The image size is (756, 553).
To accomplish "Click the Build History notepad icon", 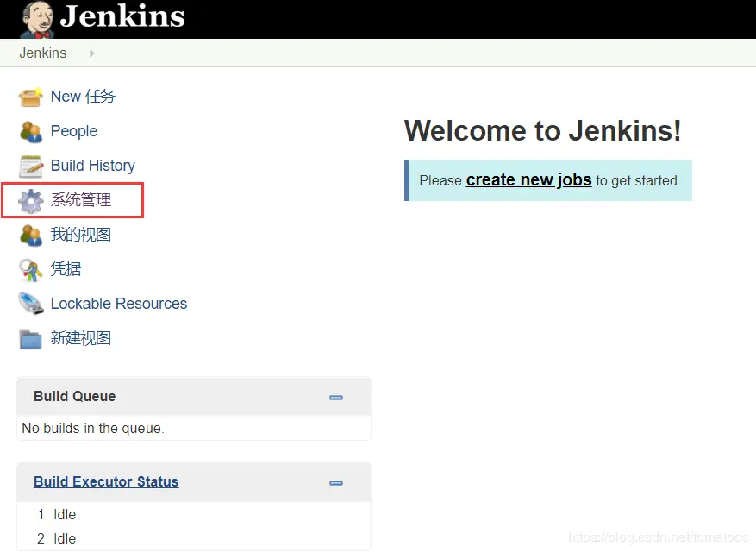I will pyautogui.click(x=31, y=167).
